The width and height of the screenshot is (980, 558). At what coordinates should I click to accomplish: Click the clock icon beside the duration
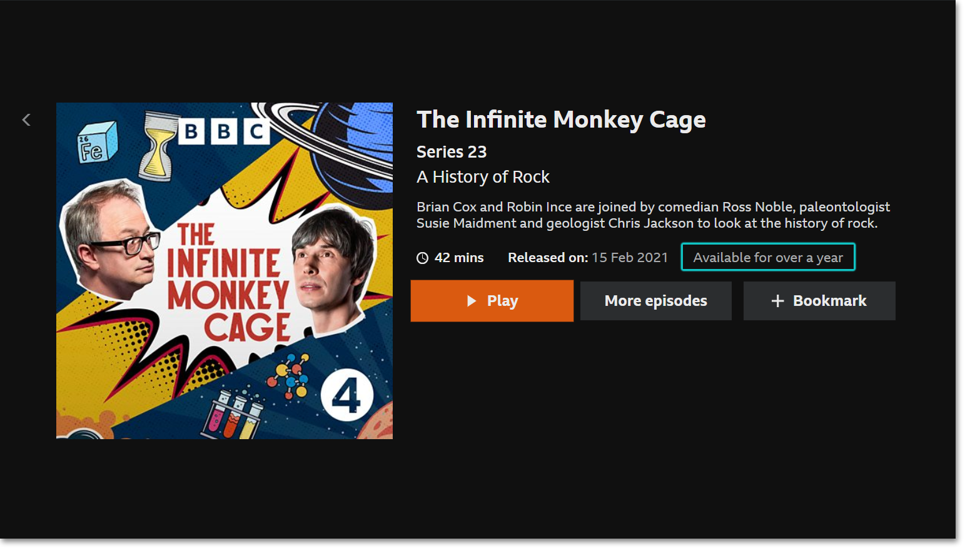422,257
